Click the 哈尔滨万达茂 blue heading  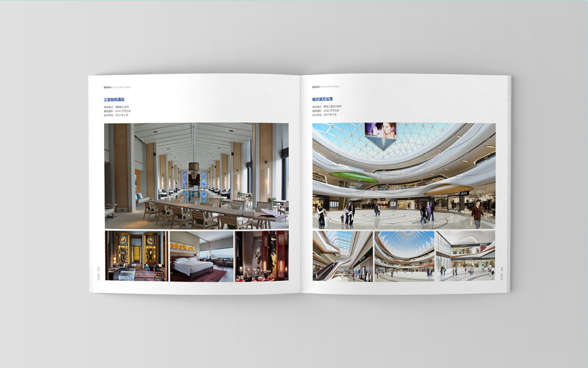pyautogui.click(x=323, y=100)
